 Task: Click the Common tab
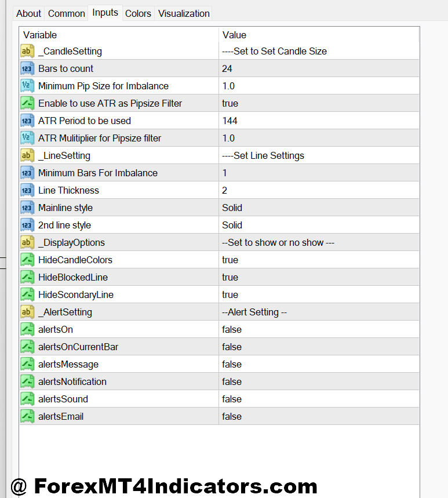point(66,13)
